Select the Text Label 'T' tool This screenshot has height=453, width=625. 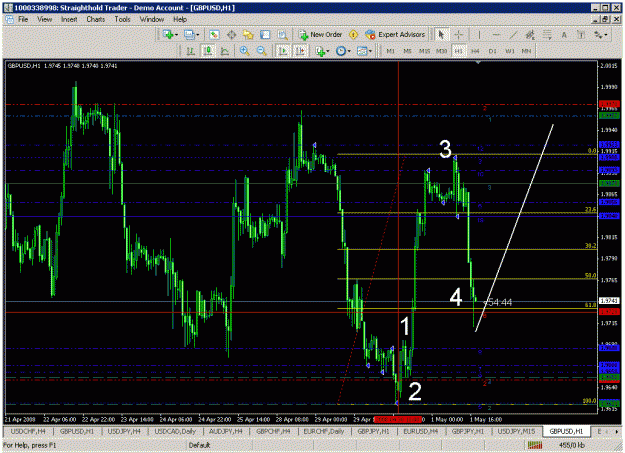tap(581, 35)
